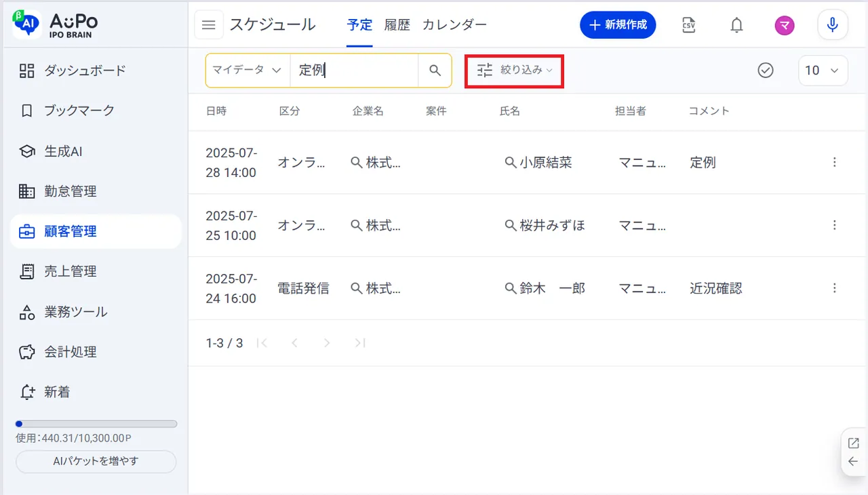Activate the microphone voice input button
Image resolution: width=868 pixels, height=495 pixels.
(833, 25)
